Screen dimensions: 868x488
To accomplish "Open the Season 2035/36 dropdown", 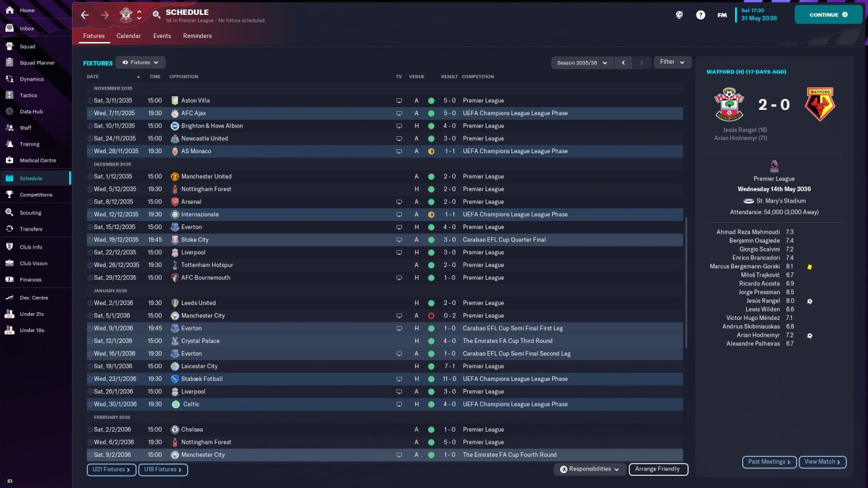I will point(582,62).
